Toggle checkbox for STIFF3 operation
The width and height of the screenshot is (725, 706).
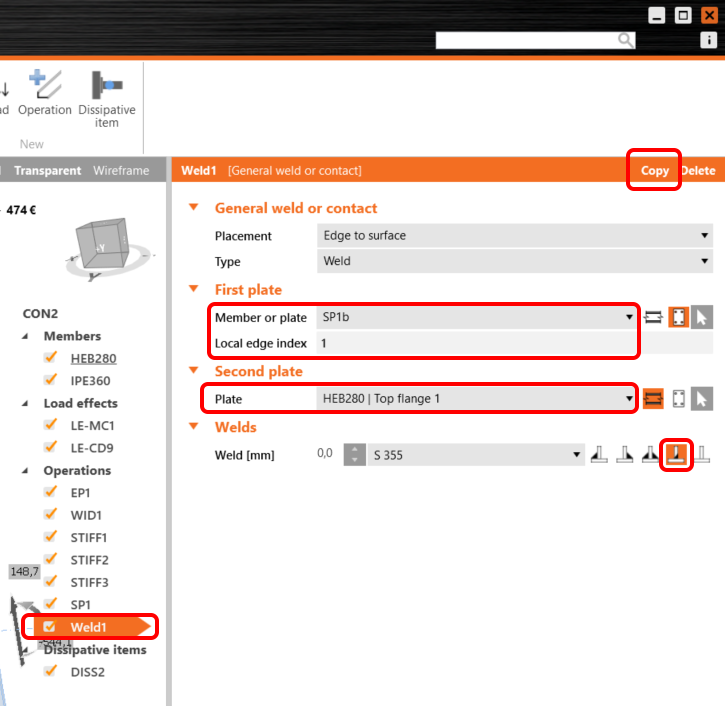pos(50,581)
